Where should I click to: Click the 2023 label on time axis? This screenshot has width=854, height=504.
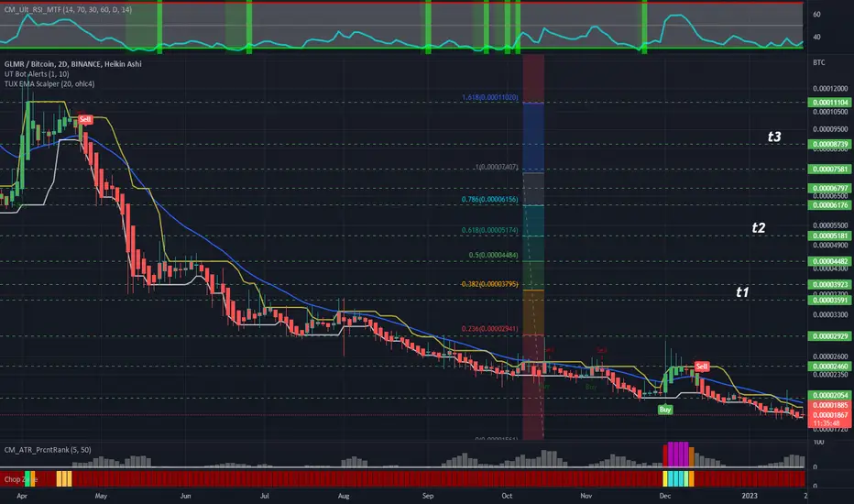pyautogui.click(x=750, y=496)
